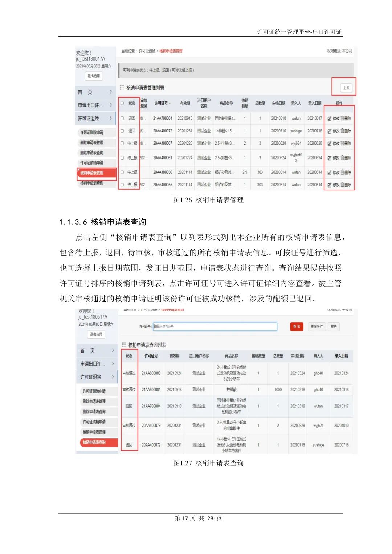Click the 修改 edit icon for row 20AA400067
The image size is (392, 554).
coord(330,144)
